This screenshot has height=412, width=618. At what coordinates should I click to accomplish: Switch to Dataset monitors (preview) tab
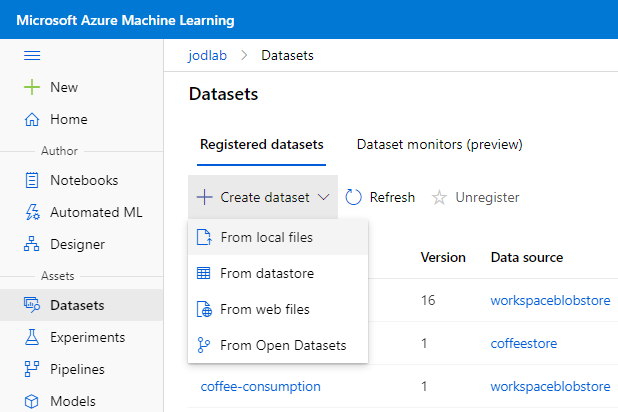pyautogui.click(x=439, y=145)
